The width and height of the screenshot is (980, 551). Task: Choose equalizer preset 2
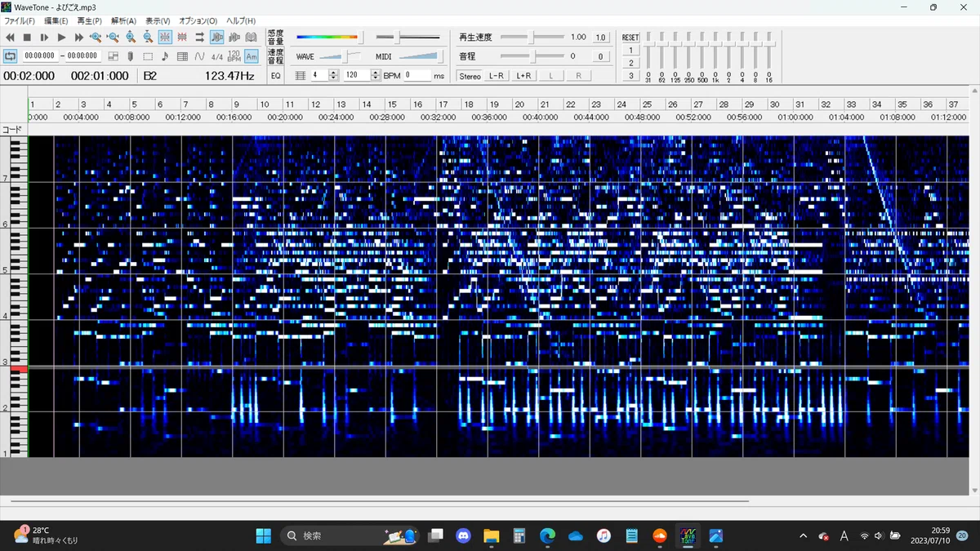coord(630,63)
